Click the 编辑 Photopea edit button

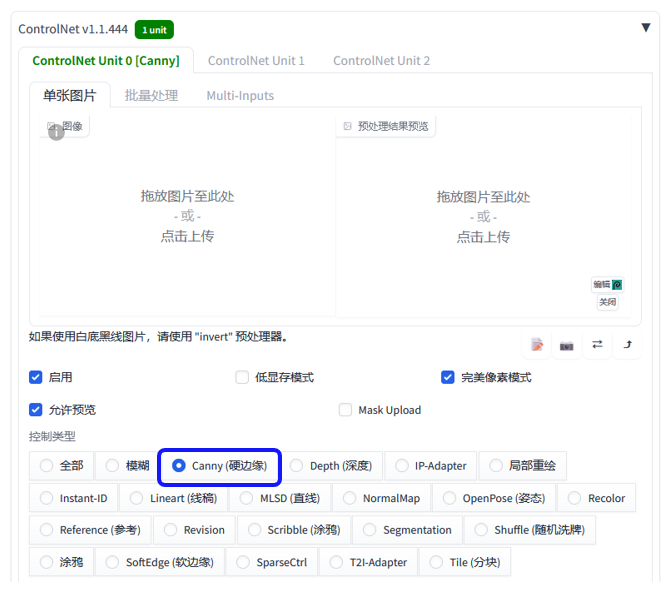pyautogui.click(x=607, y=285)
